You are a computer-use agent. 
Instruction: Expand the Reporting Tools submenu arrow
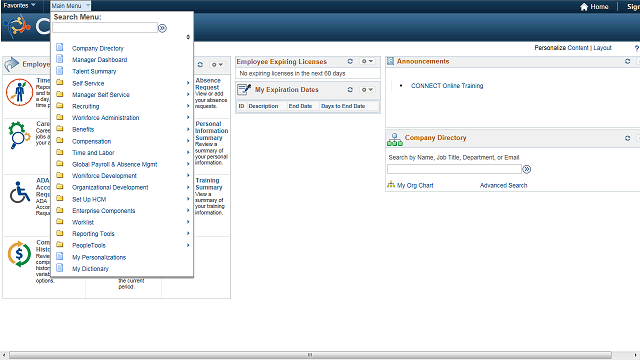coord(188,233)
